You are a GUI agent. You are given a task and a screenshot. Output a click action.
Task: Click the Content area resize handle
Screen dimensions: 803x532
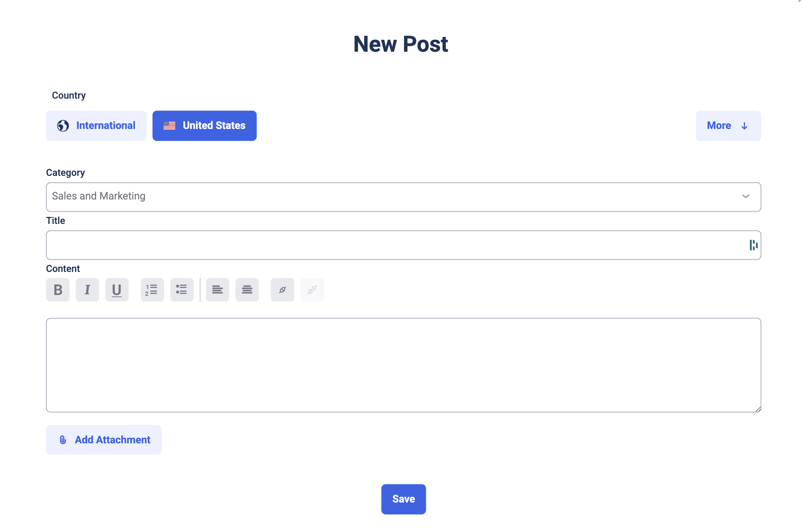[x=758, y=409]
